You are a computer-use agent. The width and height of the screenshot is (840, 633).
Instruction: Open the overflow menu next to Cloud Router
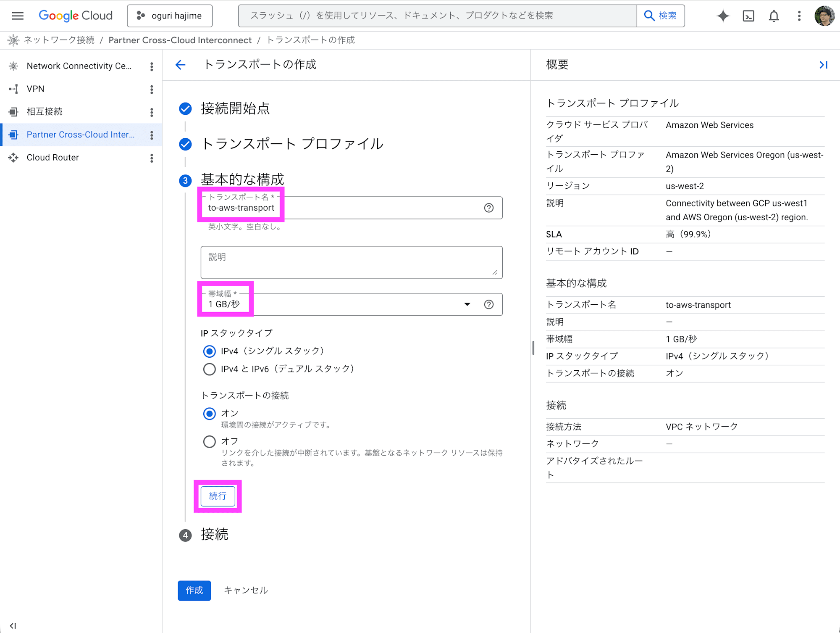pos(152,158)
